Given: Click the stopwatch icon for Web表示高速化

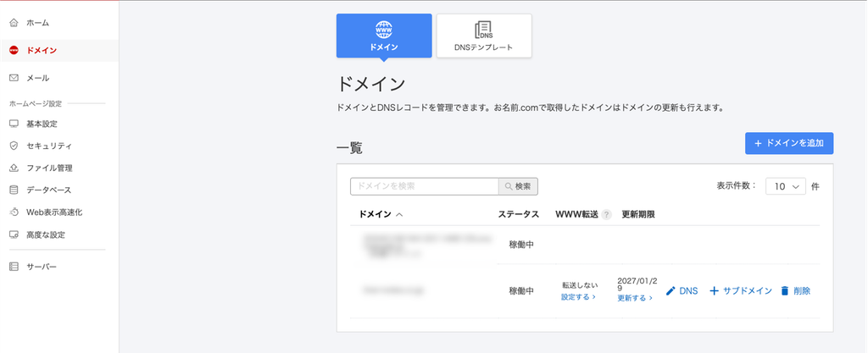Looking at the screenshot, I should [x=14, y=212].
